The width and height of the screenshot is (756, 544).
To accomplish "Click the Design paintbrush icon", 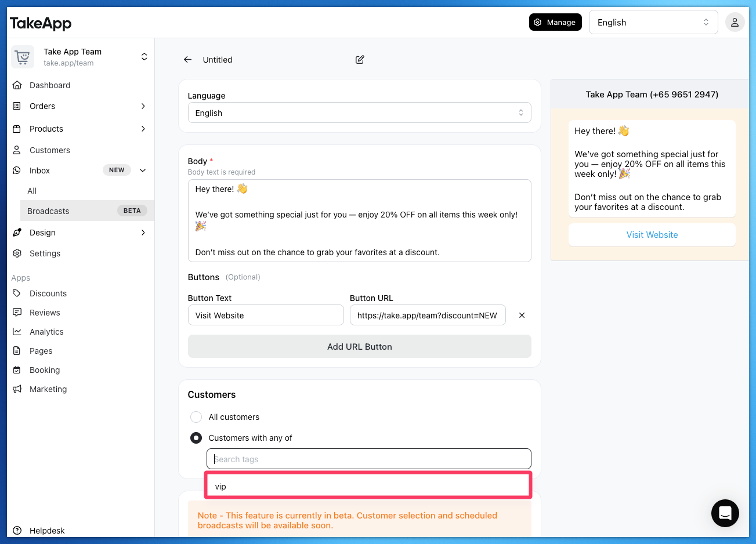I will (x=17, y=233).
